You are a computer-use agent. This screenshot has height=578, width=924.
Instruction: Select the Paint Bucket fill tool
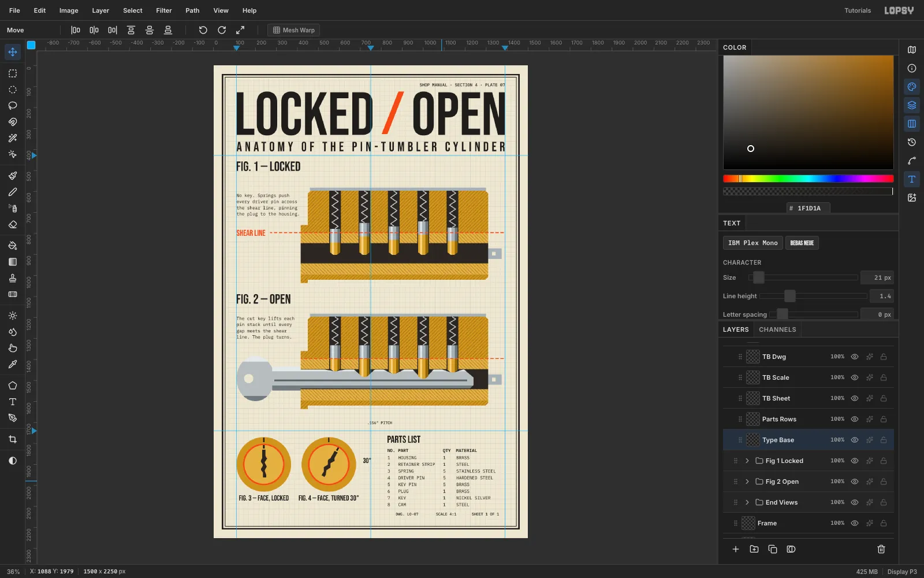tap(12, 246)
